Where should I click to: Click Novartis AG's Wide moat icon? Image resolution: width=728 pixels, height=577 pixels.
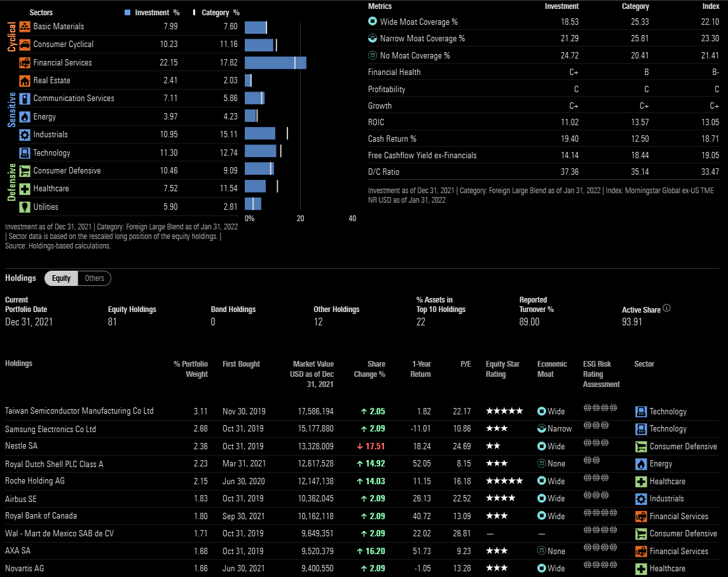click(541, 567)
